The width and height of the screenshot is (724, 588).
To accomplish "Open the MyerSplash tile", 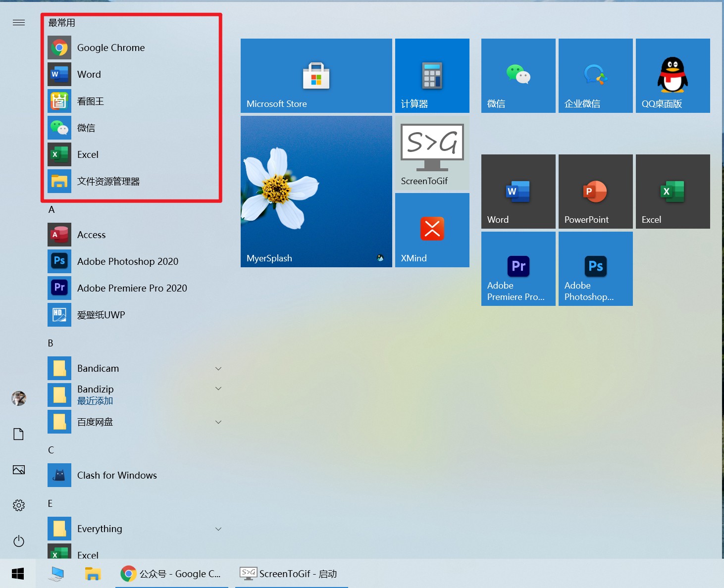I will click(316, 192).
